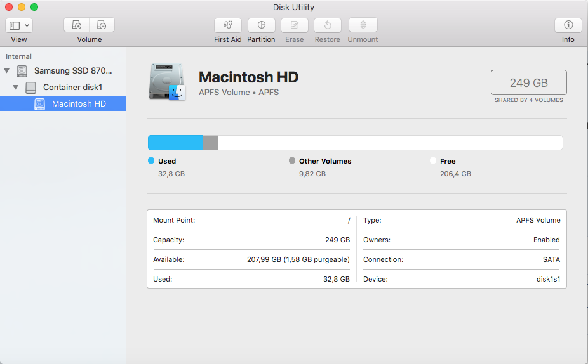Run First Aid on the disk
588x364 pixels.
227,25
